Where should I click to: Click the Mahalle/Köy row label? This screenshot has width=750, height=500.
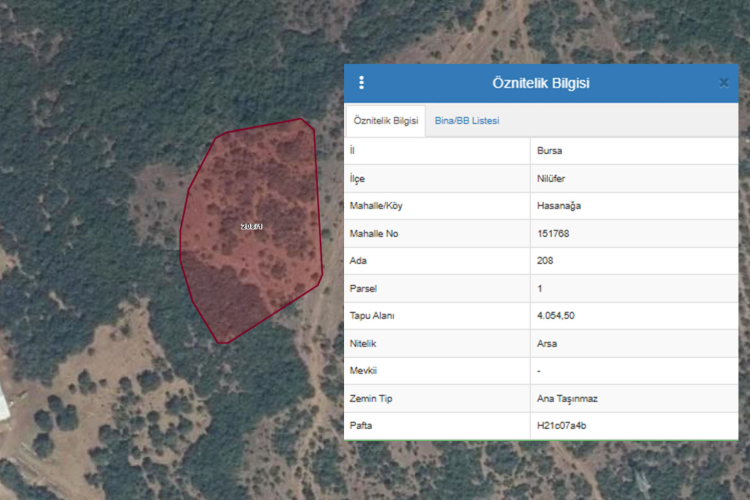pyautogui.click(x=376, y=206)
